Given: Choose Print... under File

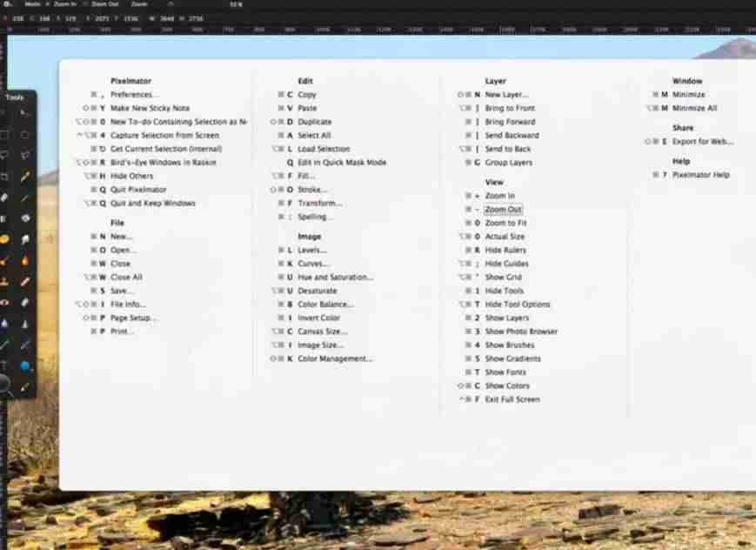Looking at the screenshot, I should 122,332.
